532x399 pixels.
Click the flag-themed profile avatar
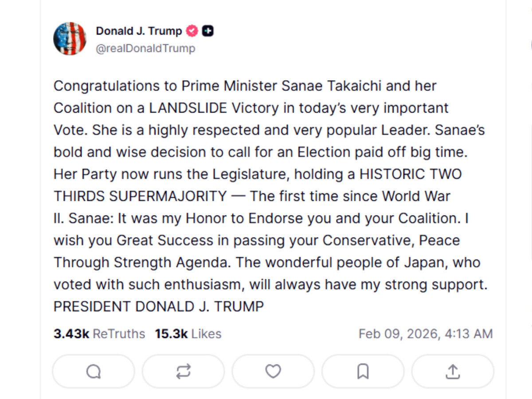70,38
